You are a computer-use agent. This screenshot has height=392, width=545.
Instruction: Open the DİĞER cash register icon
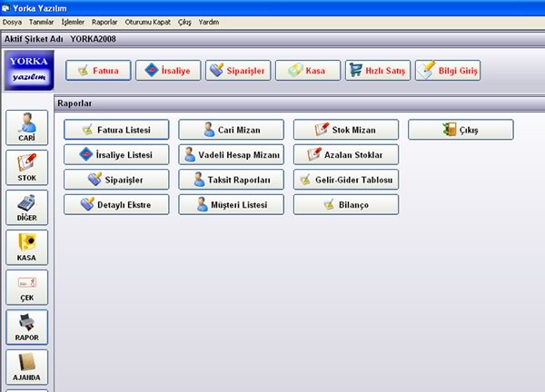coord(26,207)
